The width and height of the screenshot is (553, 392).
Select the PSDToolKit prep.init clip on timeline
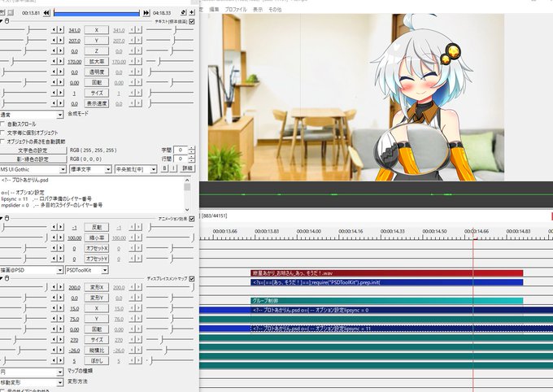tap(386, 282)
